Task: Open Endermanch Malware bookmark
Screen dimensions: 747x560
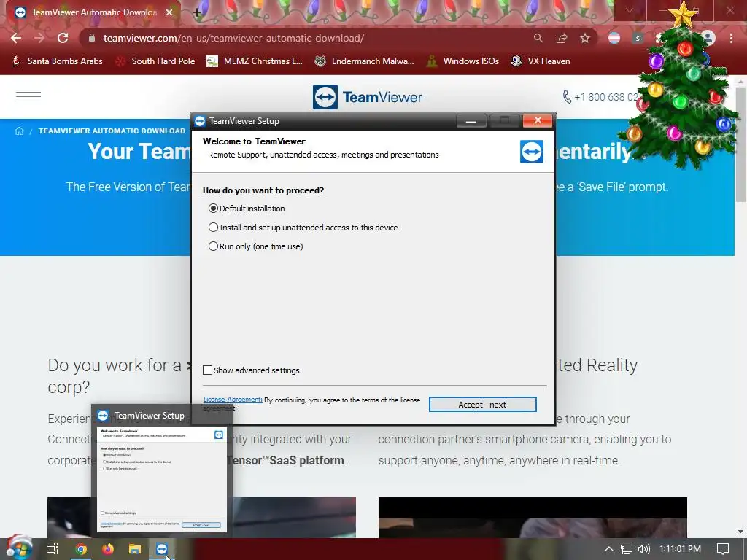Action: point(365,61)
